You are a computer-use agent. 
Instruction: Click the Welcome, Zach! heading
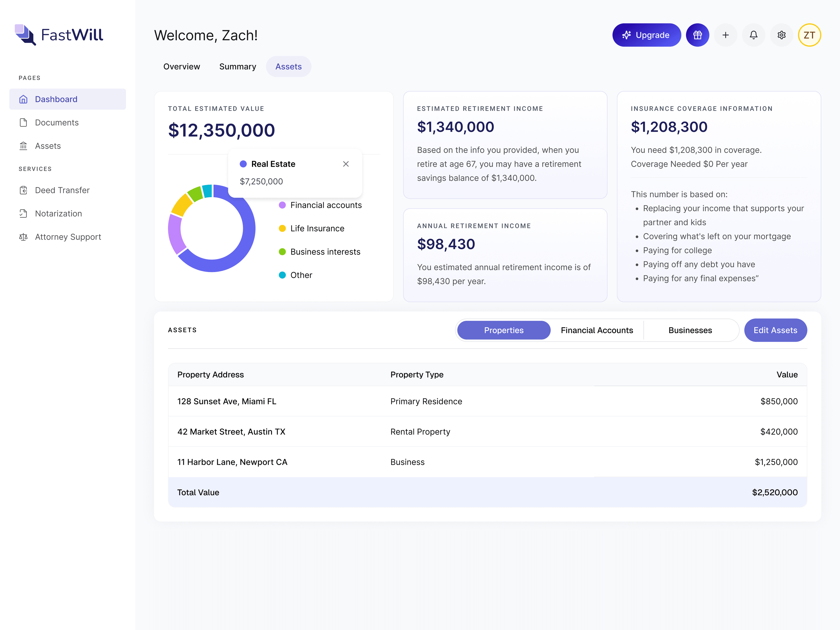click(x=206, y=35)
